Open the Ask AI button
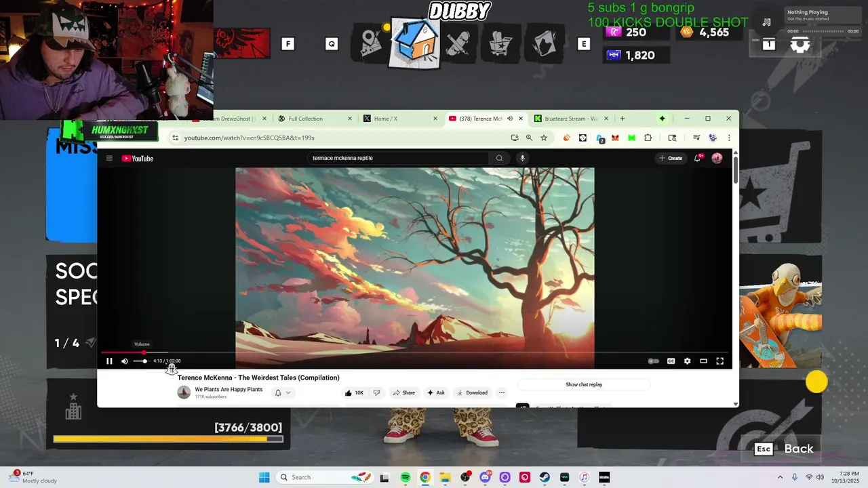This screenshot has width=868, height=488. [x=436, y=392]
